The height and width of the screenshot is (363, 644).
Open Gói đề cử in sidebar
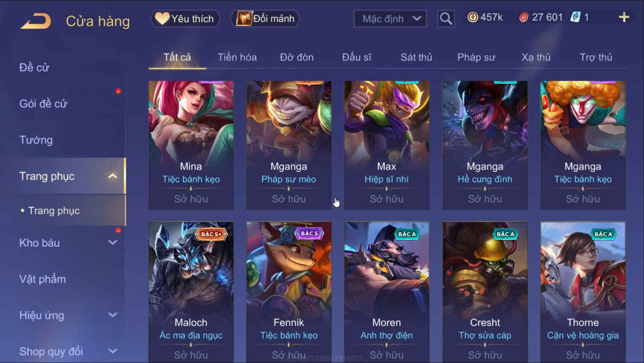[43, 104]
